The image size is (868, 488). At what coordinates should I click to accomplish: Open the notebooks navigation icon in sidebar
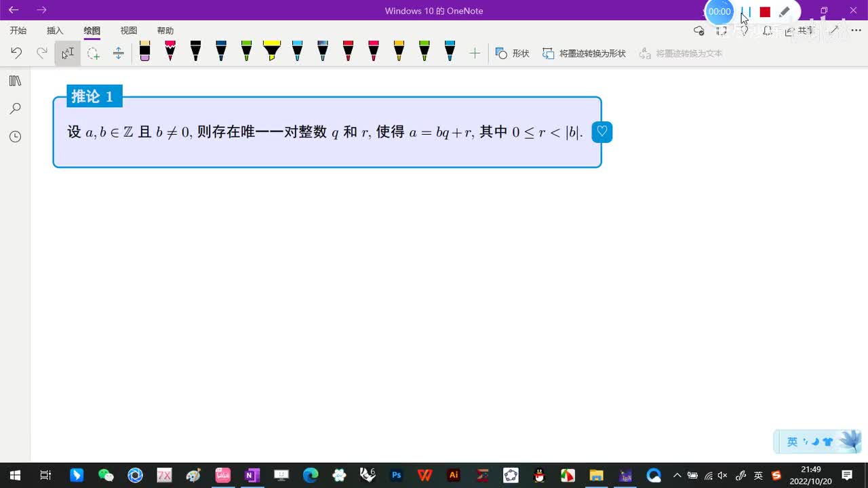click(x=15, y=81)
